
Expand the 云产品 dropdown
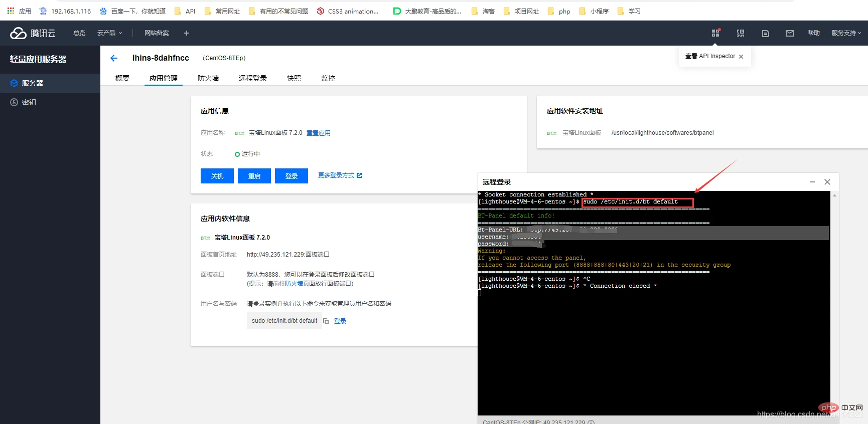(110, 33)
